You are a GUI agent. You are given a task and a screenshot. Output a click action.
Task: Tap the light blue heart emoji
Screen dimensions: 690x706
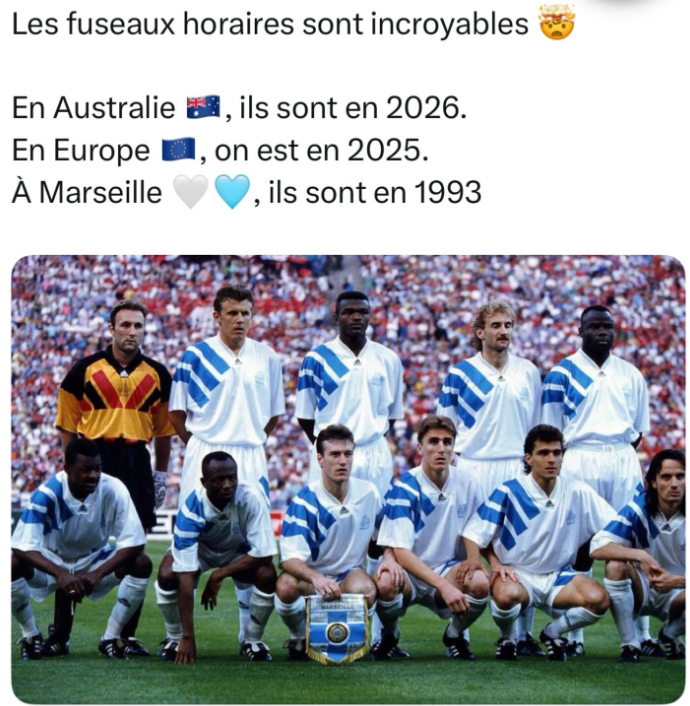(x=232, y=192)
